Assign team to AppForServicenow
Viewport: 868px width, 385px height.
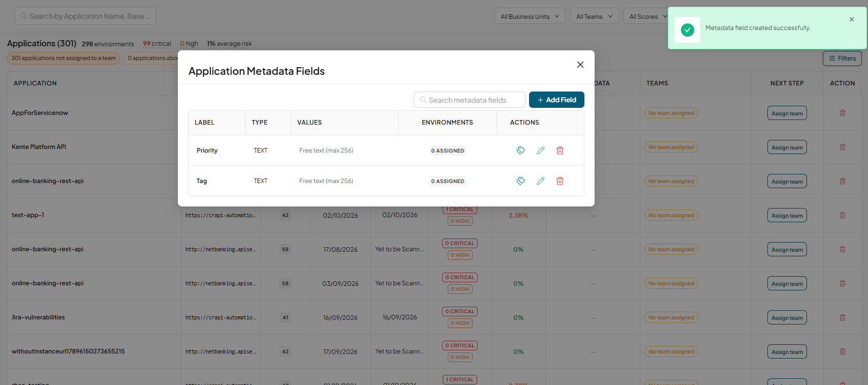click(787, 113)
